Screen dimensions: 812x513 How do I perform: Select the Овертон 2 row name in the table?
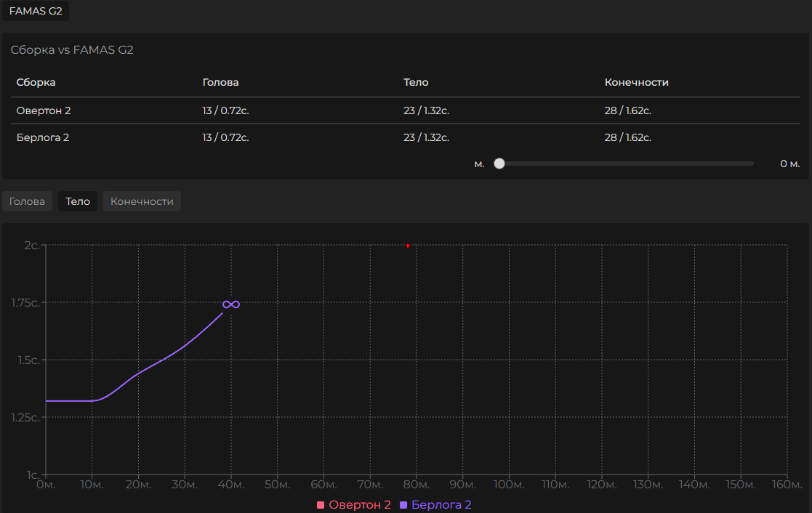(x=44, y=110)
